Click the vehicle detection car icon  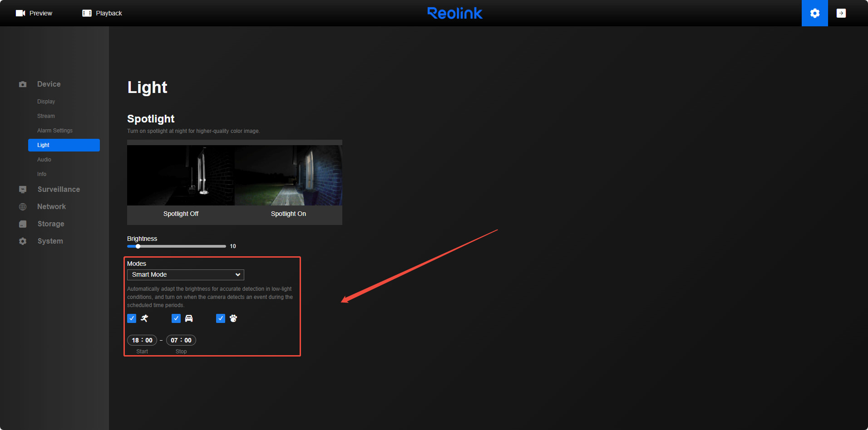189,318
